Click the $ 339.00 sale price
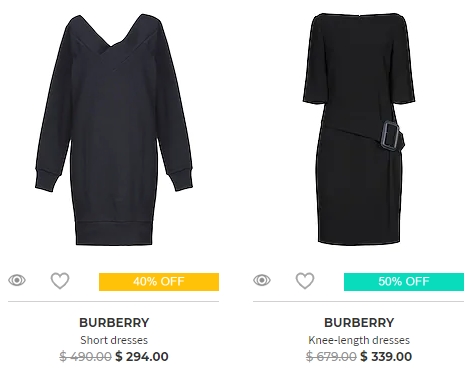Image resolution: width=476 pixels, height=368 pixels. [386, 356]
